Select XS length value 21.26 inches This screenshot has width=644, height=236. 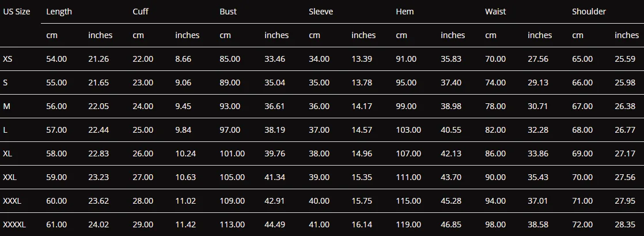point(99,59)
